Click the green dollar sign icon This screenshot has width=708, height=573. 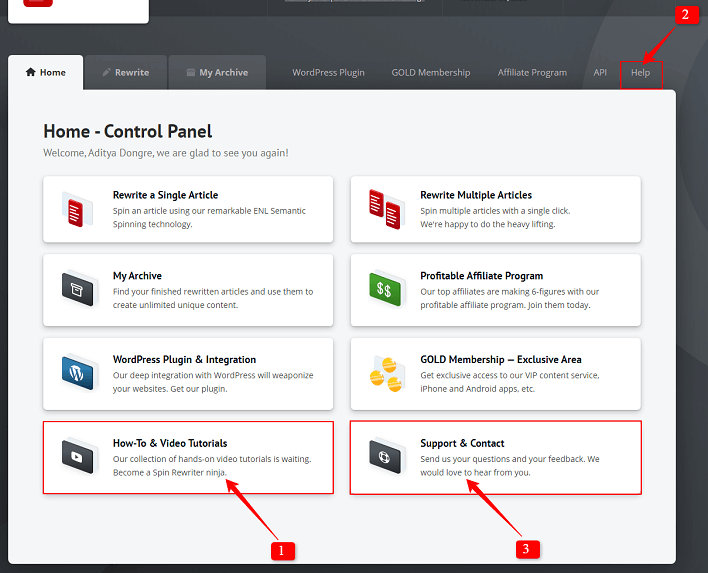point(385,289)
